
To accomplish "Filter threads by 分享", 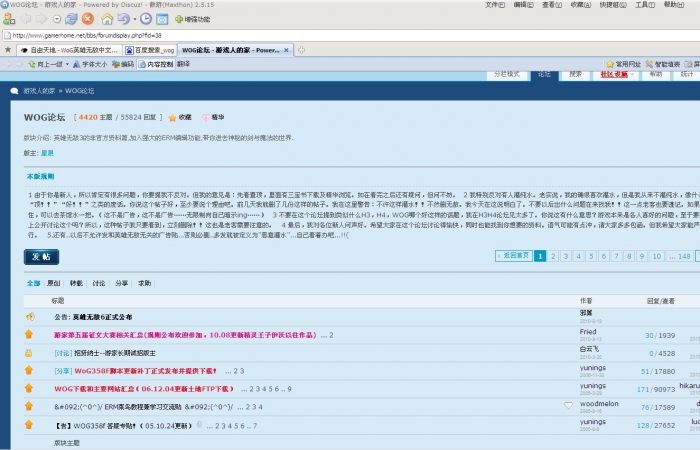I will [121, 283].
